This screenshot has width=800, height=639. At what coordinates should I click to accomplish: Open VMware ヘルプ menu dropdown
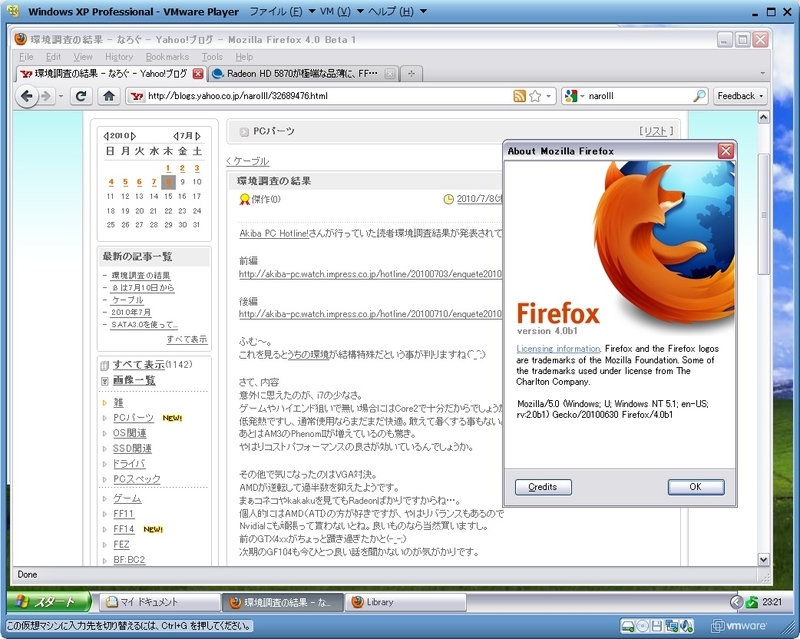point(423,12)
